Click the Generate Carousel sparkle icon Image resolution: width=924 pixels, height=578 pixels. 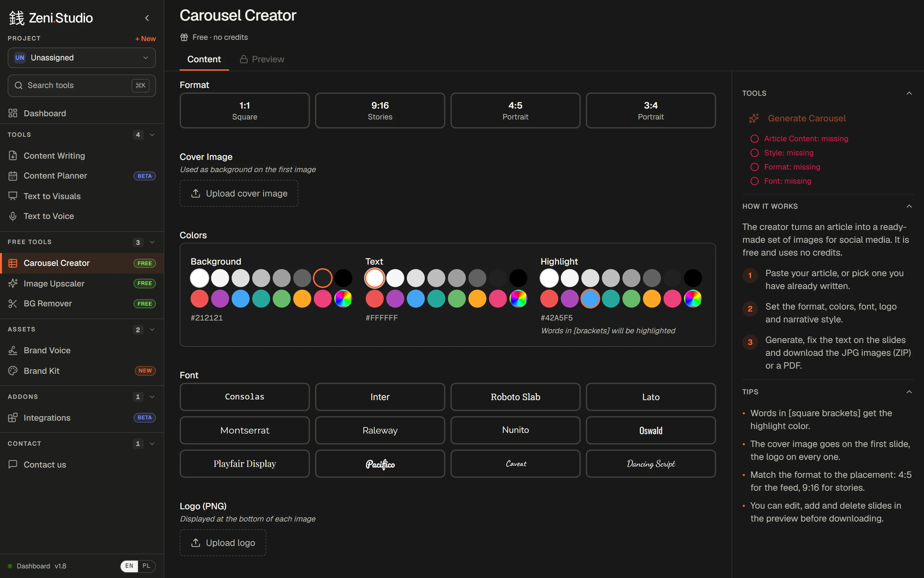click(754, 118)
